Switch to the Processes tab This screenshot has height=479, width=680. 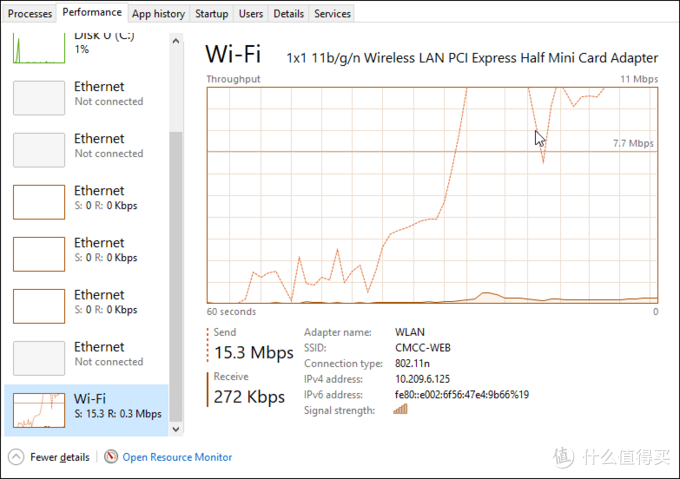pos(30,13)
